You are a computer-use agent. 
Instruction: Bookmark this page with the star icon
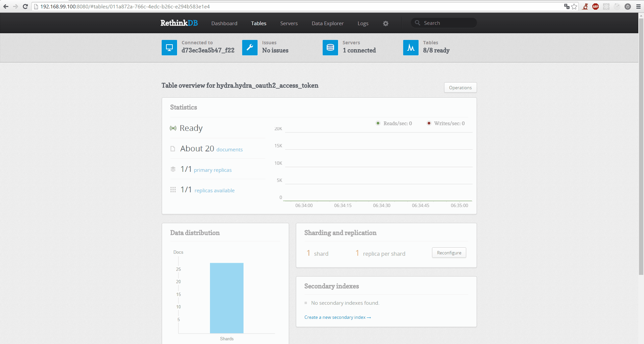(x=574, y=6)
